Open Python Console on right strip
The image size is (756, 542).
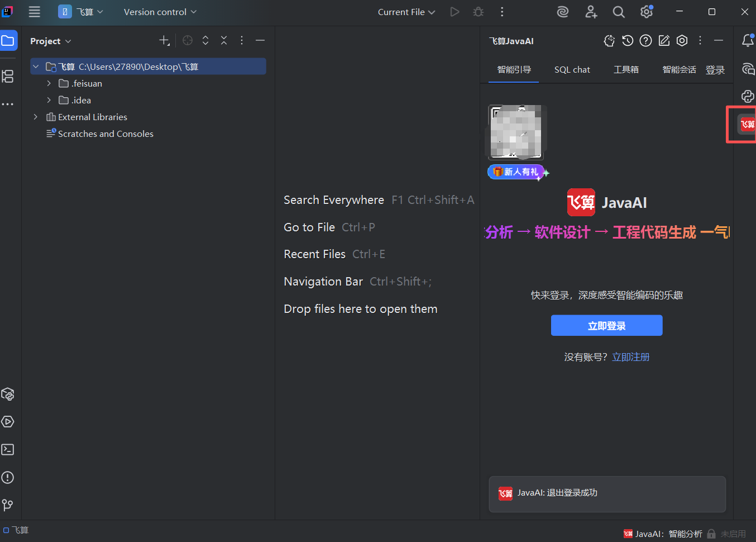point(748,96)
